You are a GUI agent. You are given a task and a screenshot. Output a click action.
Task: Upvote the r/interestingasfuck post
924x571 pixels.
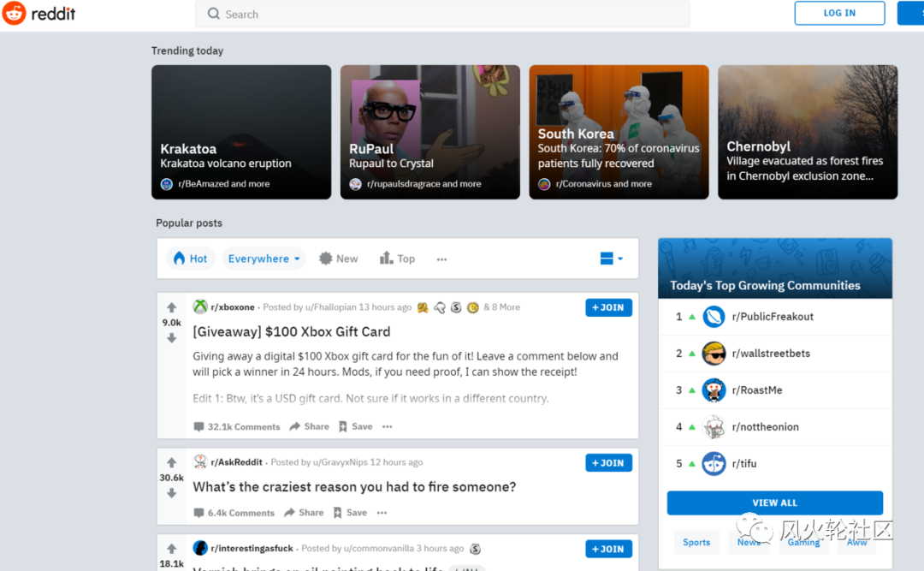(171, 549)
